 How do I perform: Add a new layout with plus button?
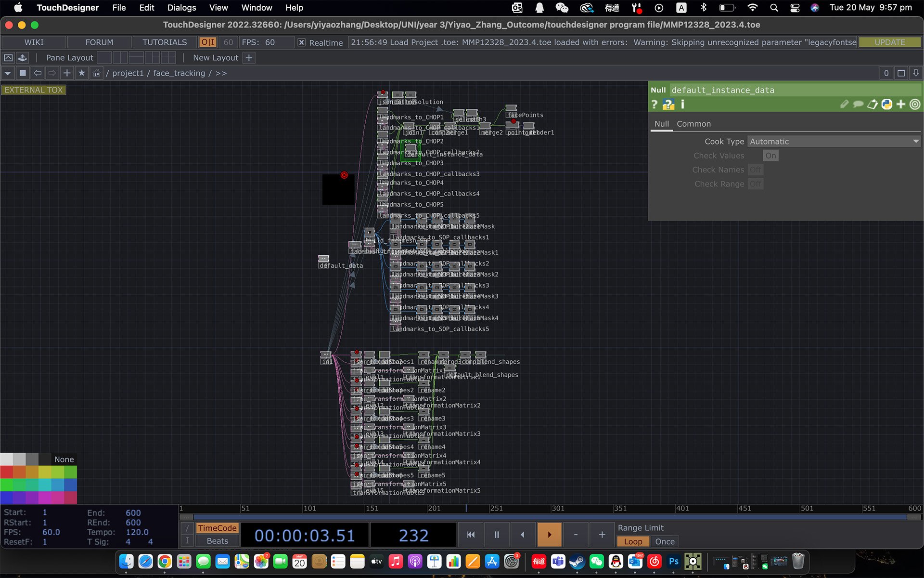[x=249, y=58]
